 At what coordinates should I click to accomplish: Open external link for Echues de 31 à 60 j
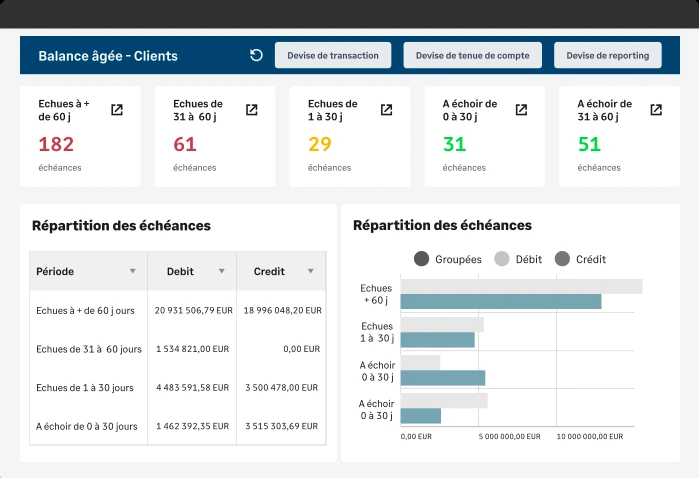click(251, 110)
